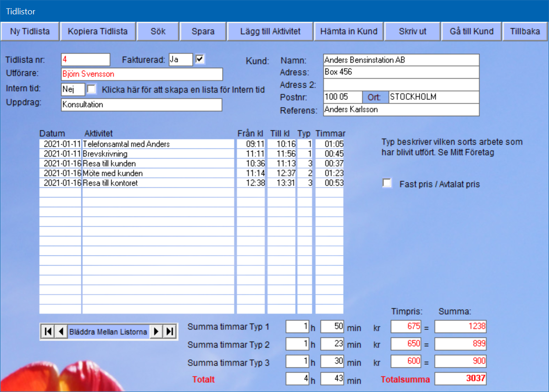Save the time list with Spara

pos(203,32)
